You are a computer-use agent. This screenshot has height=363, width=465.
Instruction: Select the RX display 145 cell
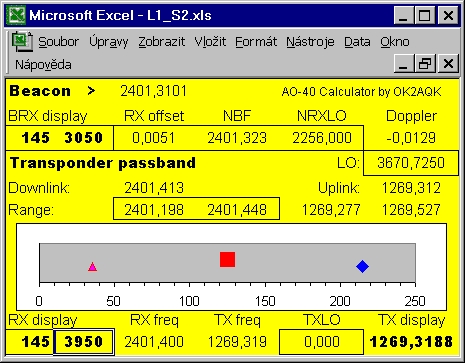35,342
